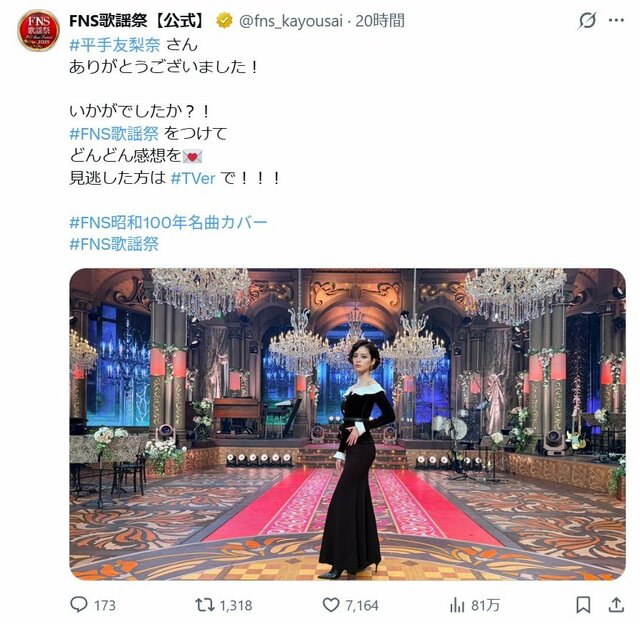
Task: View post analytics bar chart icon
Action: 457,605
